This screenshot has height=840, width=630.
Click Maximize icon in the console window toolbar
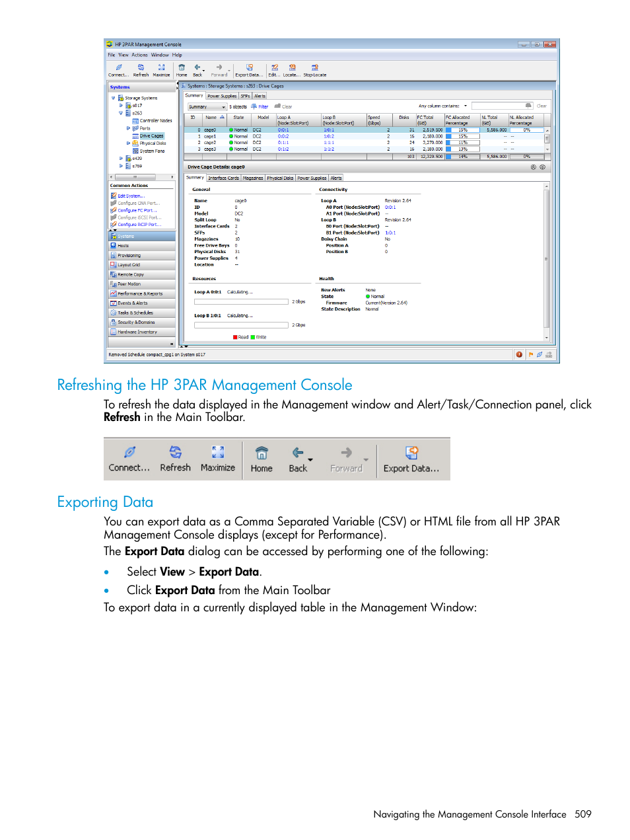(161, 67)
